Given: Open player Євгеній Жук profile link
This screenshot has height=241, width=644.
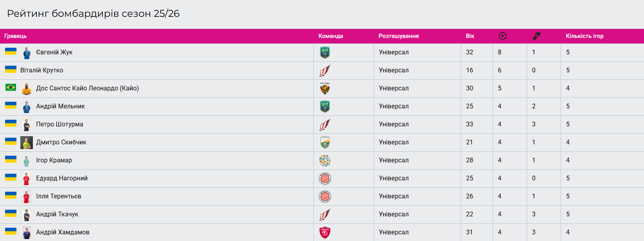Looking at the screenshot, I should 54,52.
